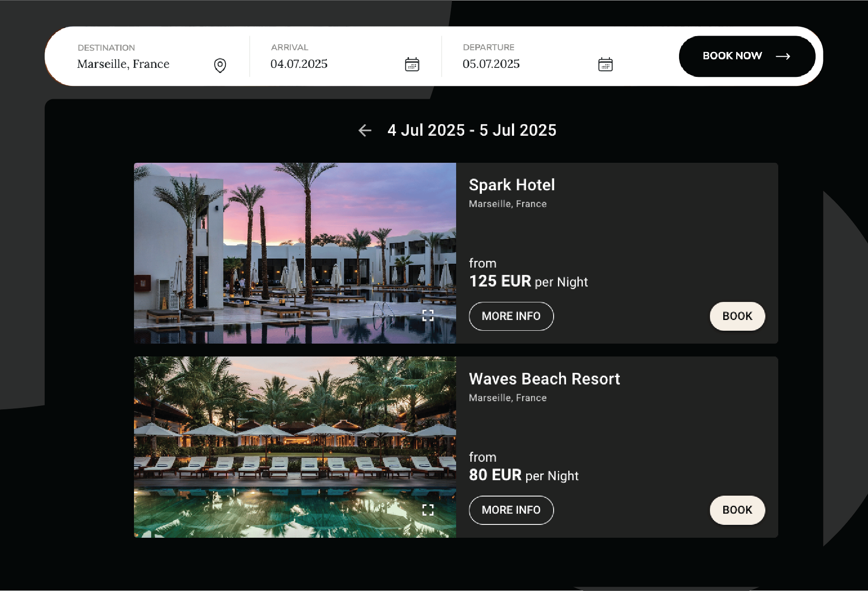Open the Waves Beach Resort title
Viewport: 868px width, 591px height.
coord(545,379)
